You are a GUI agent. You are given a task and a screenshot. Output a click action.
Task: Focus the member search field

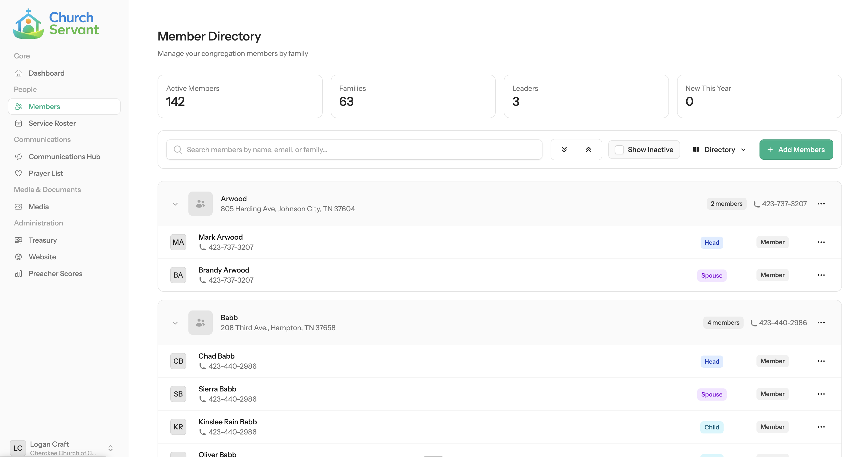click(x=354, y=150)
